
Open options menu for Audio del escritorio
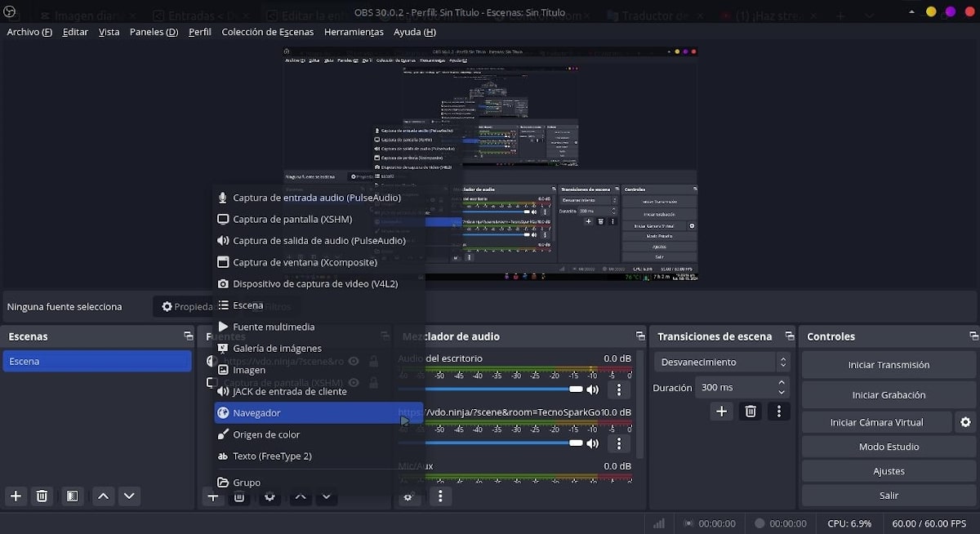pos(619,389)
